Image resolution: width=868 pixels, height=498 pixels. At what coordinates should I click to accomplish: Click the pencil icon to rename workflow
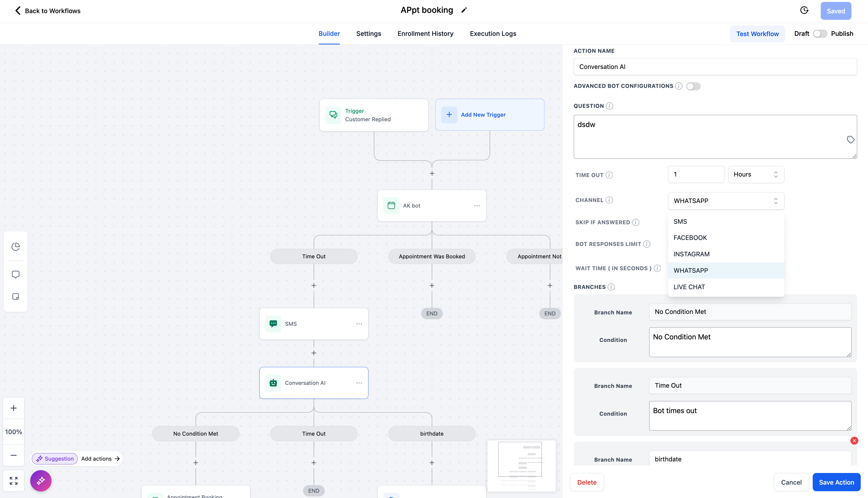click(464, 10)
